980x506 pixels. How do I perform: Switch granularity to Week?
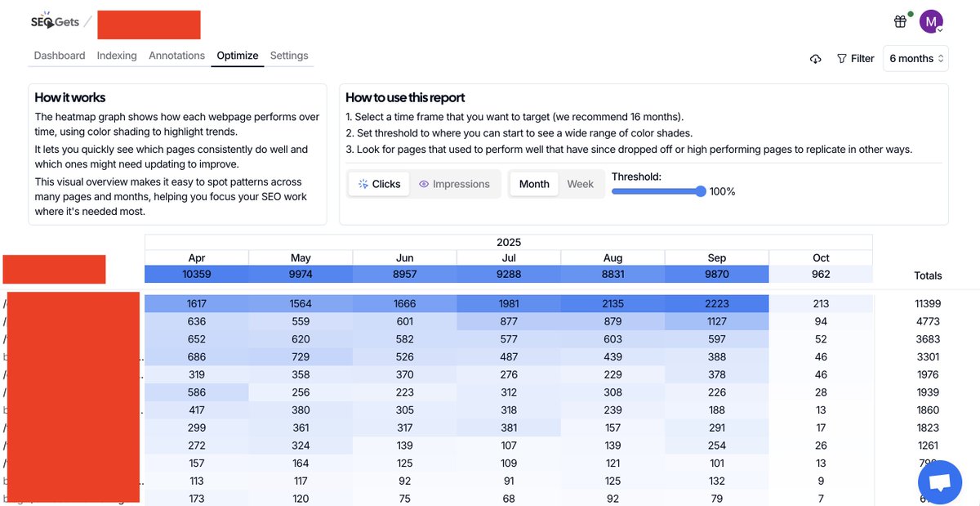580,184
